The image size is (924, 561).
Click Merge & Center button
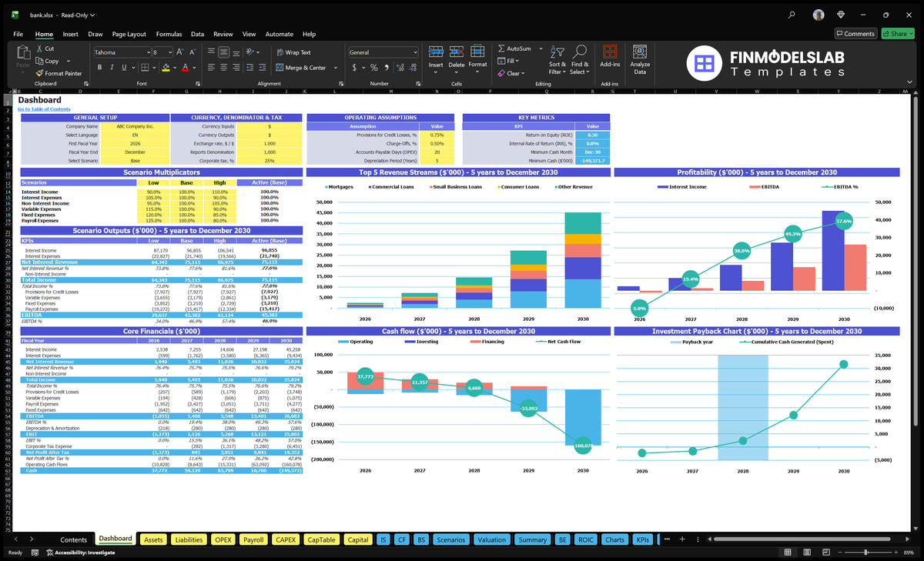300,68
